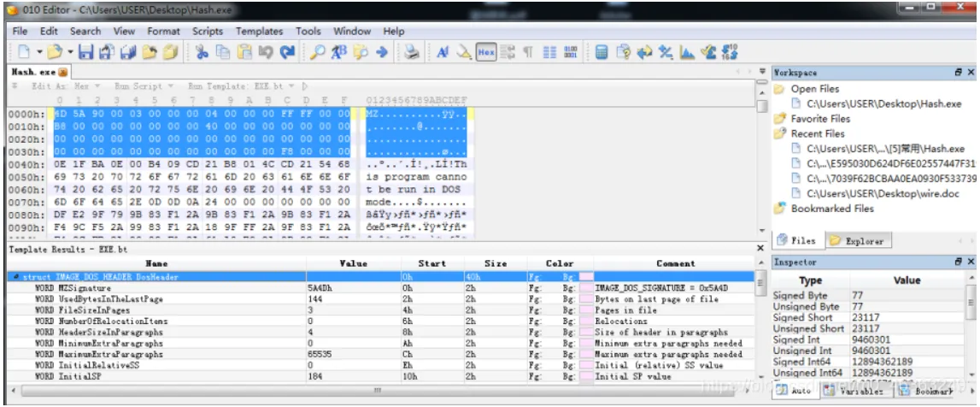Image resolution: width=980 pixels, height=407 pixels.
Task: Click the Paste clipboard icon
Action: [x=244, y=52]
